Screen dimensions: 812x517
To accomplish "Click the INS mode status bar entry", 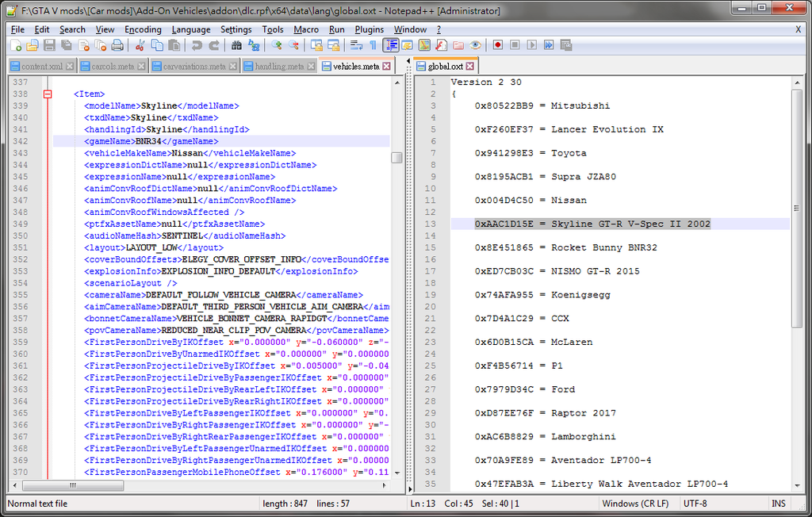I will coord(779,504).
